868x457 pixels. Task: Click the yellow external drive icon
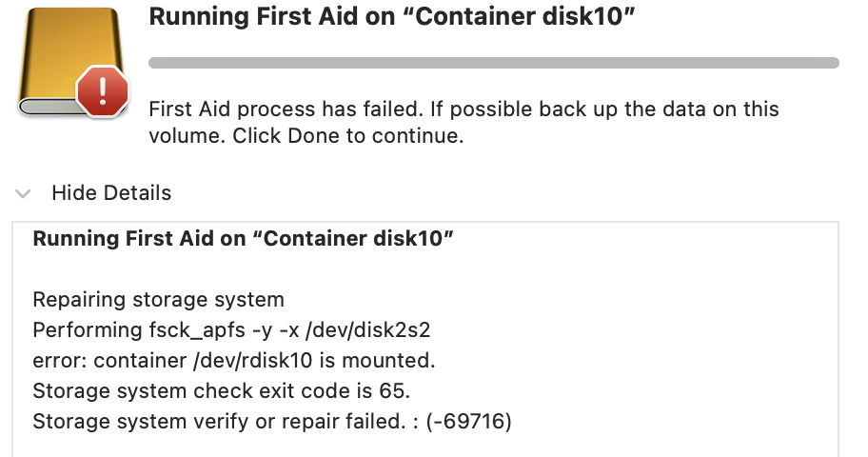pos(70,61)
